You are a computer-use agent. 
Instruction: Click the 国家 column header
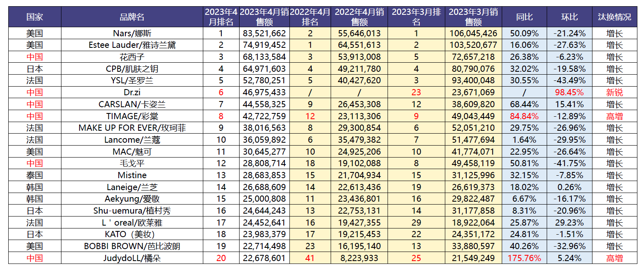tap(35, 17)
